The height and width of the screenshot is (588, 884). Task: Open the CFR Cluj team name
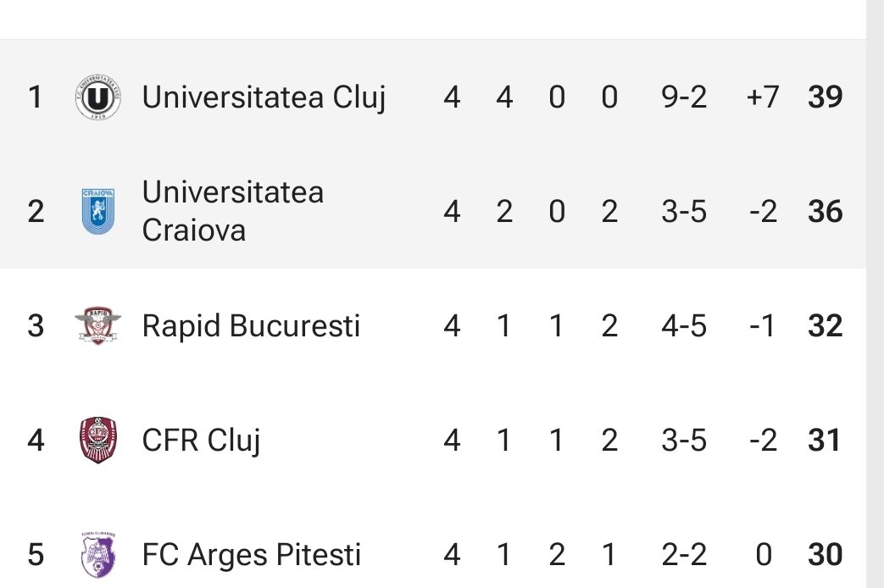tap(201, 441)
